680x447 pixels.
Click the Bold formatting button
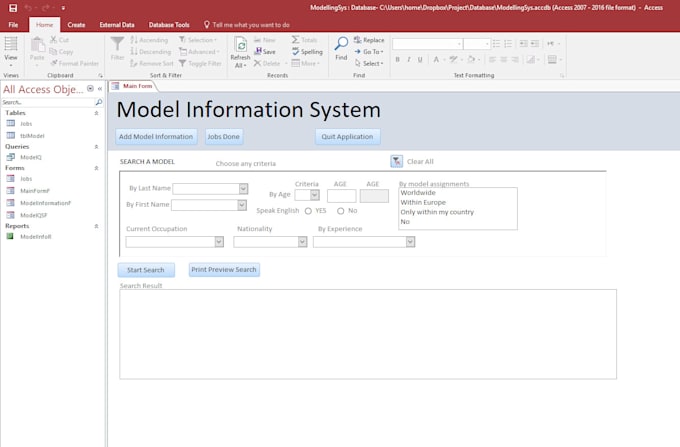pyautogui.click(x=397, y=60)
